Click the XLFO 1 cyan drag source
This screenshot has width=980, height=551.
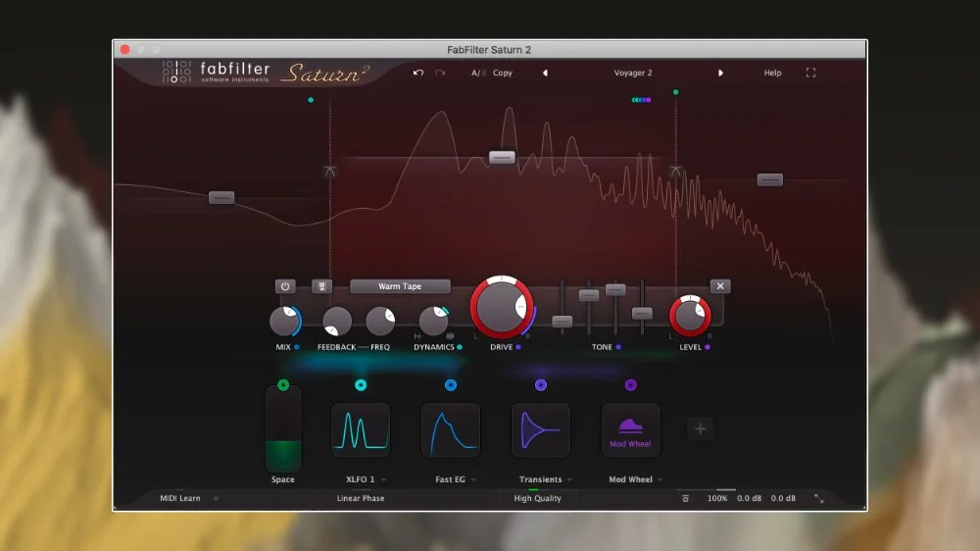coord(361,384)
